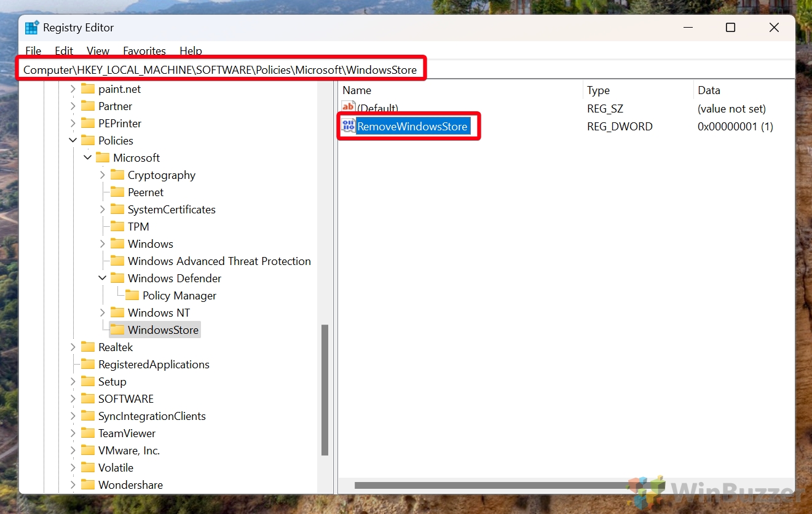Click the Policies folder icon
Viewport: 812px width, 514px height.
pyautogui.click(x=88, y=141)
